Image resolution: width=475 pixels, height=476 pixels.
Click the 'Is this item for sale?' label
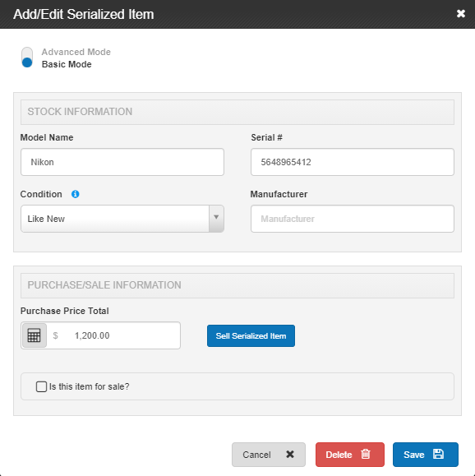[x=90, y=386]
